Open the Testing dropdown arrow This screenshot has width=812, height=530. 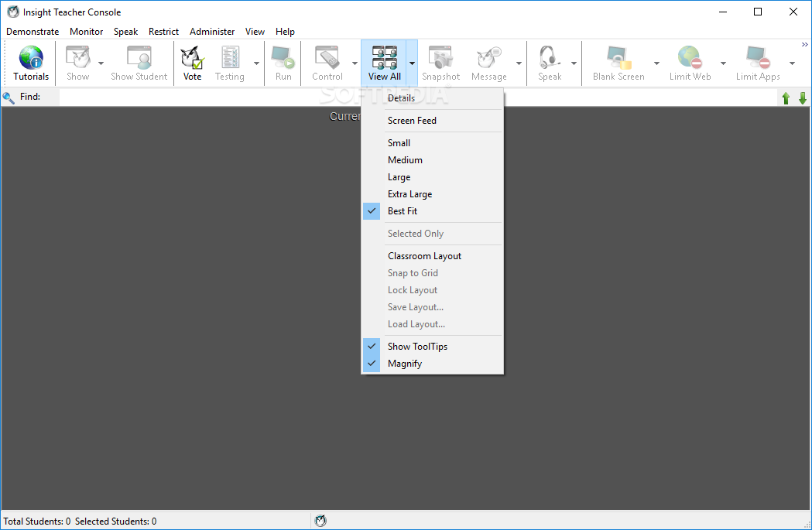tap(256, 63)
